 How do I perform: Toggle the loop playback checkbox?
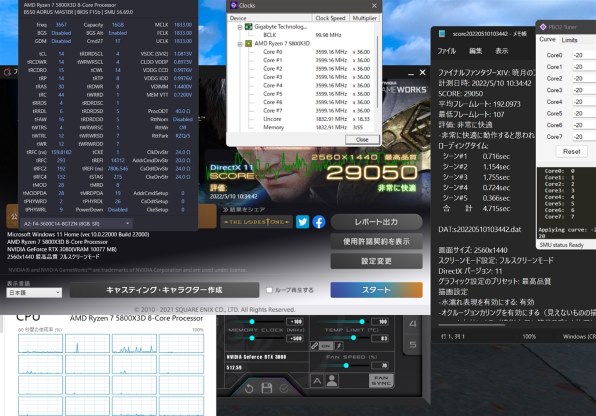[x=269, y=290]
